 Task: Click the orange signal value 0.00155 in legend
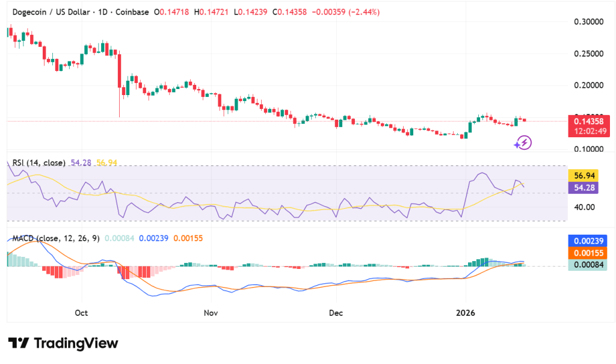tap(188, 238)
